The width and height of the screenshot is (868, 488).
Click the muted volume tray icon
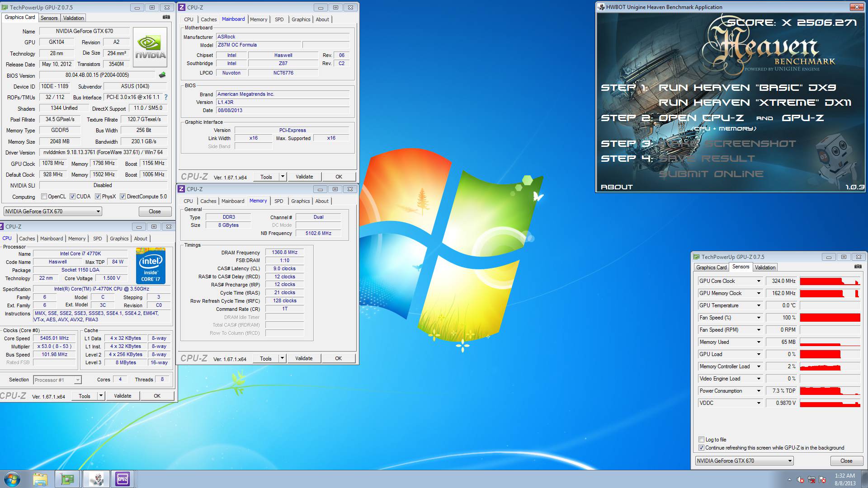801,479
